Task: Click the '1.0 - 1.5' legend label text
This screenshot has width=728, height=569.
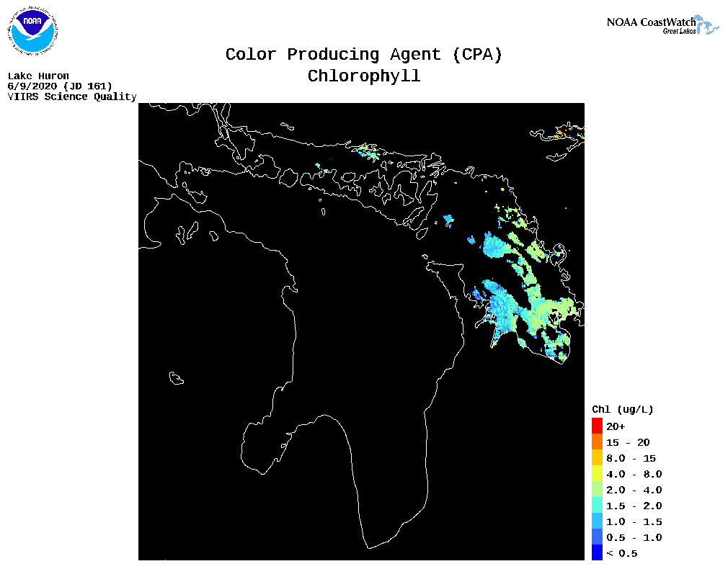Action: click(x=634, y=521)
